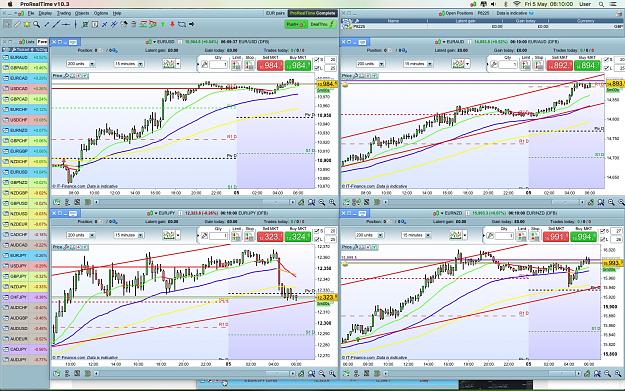Screen dimensions: 625x391
Task: Click the macOS Spotlight search icon
Action: [601, 4]
